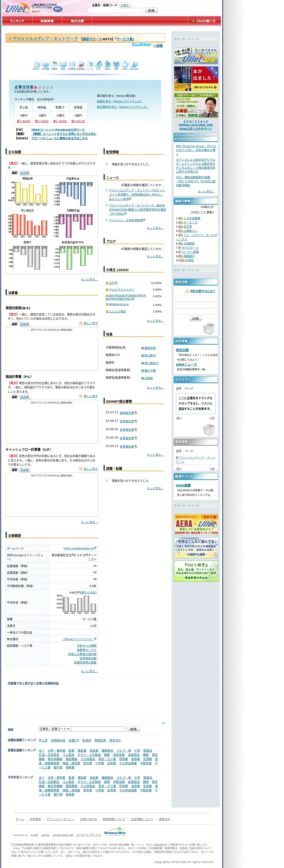Image resolution: width=284 pixels, height=868 pixels.
Task: Switch 損益計算書 to 四半期 tab
Action: click(x=24, y=397)
